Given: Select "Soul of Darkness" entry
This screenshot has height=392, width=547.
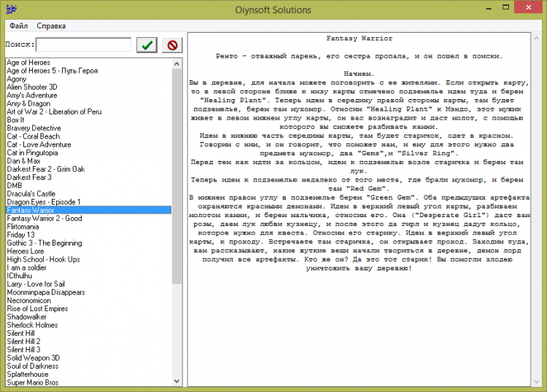Looking at the screenshot, I should point(88,366).
